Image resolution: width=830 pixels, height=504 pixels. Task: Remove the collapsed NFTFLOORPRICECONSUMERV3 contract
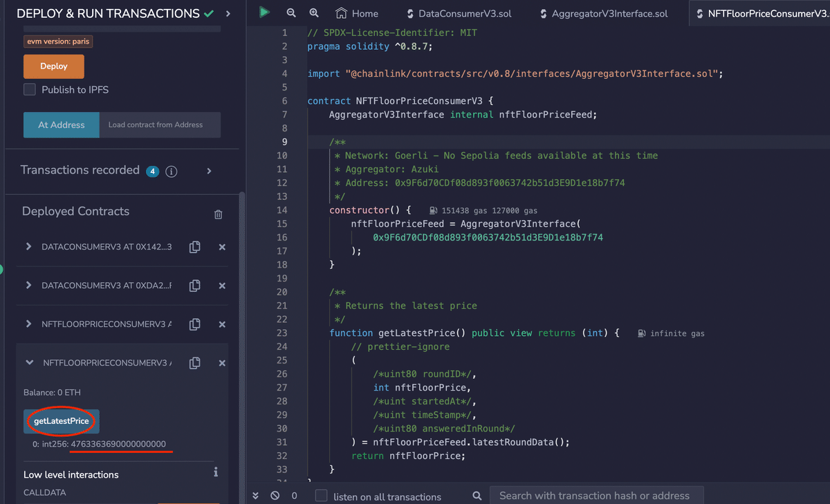click(222, 324)
